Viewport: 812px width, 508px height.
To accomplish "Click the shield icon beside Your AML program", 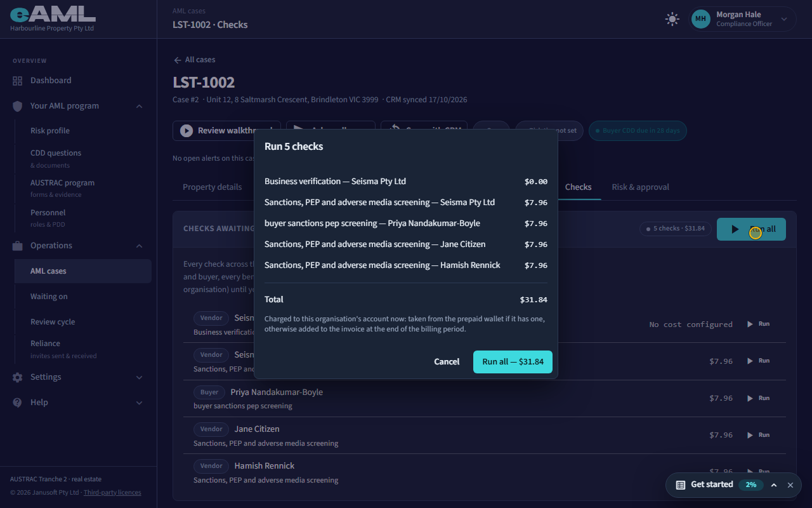I will click(x=17, y=106).
